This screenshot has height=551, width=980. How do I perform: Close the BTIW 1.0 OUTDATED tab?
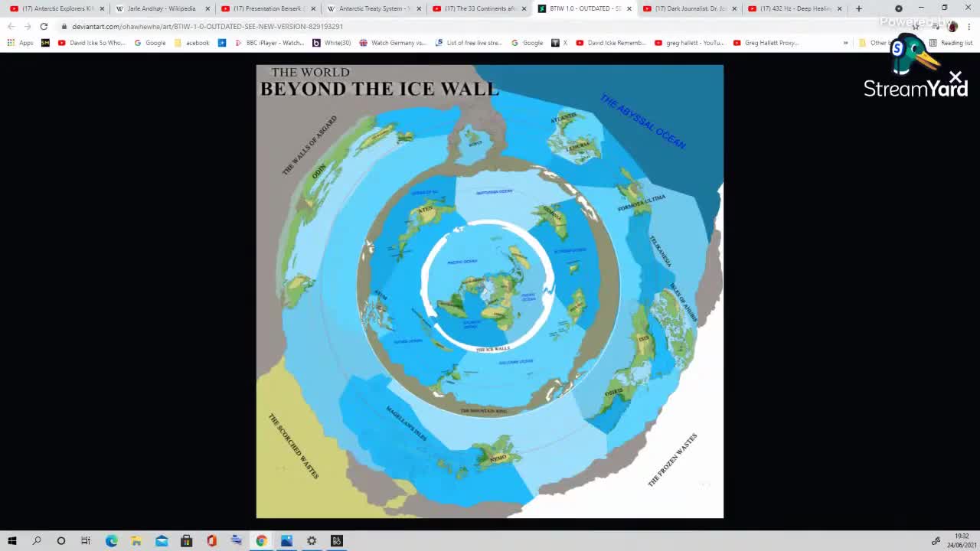(629, 8)
